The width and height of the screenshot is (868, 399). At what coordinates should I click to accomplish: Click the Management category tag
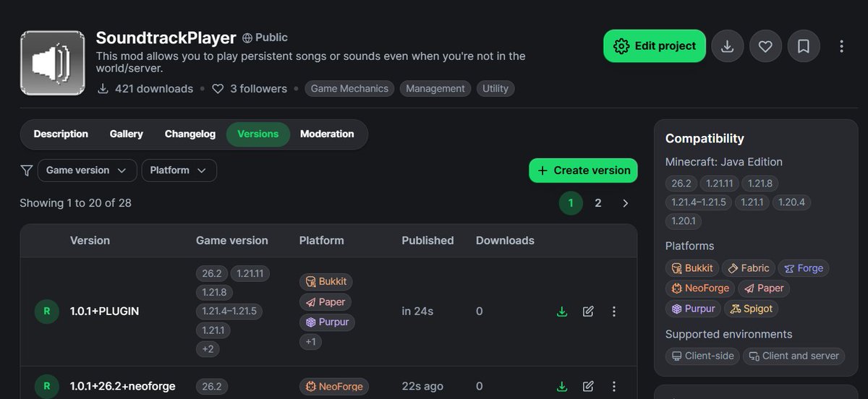point(435,88)
